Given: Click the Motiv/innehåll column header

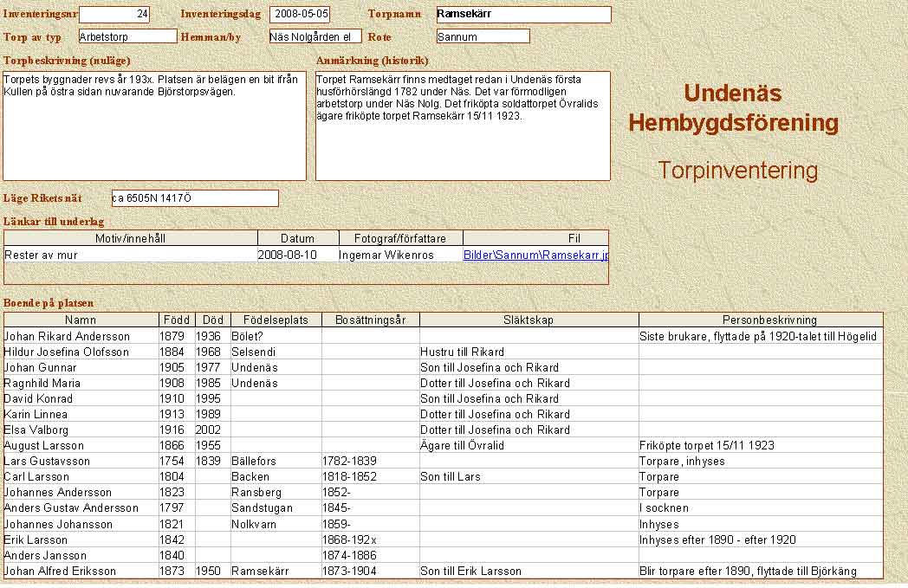Looking at the screenshot, I should [x=131, y=238].
